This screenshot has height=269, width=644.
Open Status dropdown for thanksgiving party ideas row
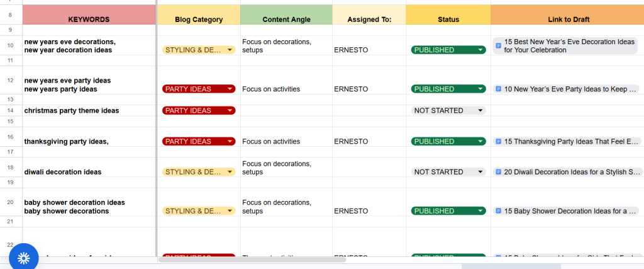[448, 141]
